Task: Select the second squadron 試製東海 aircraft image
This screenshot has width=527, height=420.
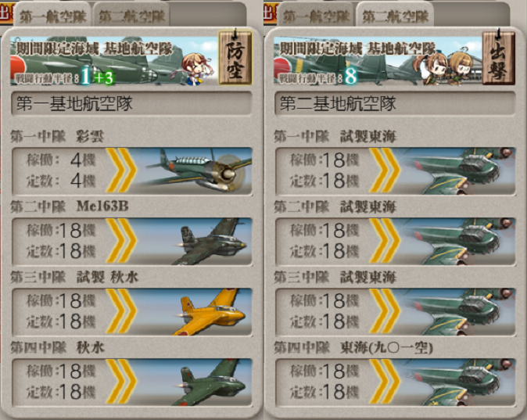Action: [x=455, y=241]
